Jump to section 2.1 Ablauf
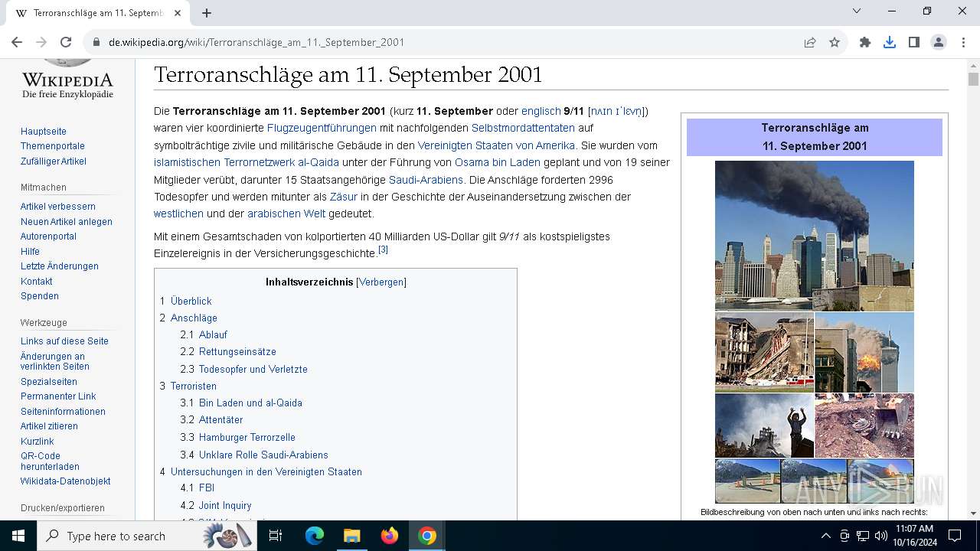The width and height of the screenshot is (980, 551). coord(204,334)
